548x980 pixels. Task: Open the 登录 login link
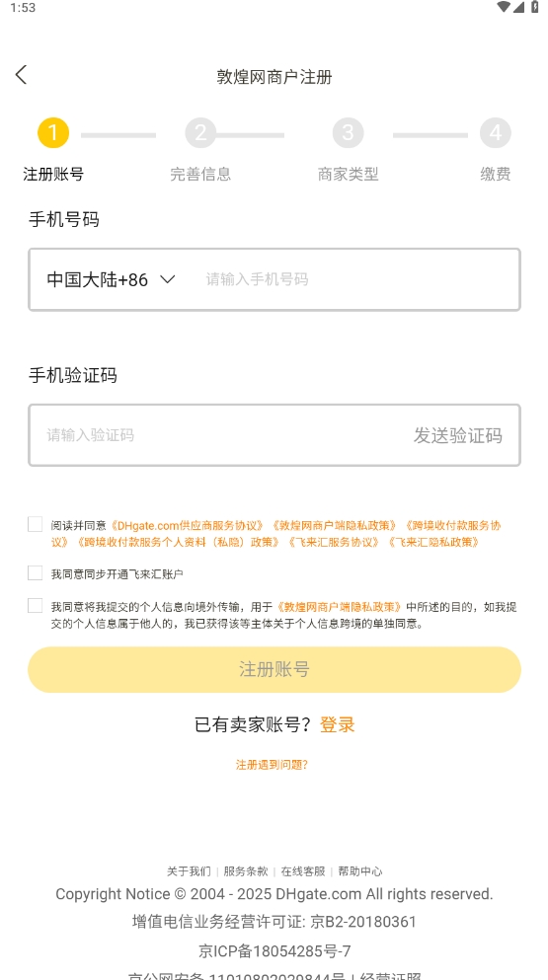click(x=337, y=725)
